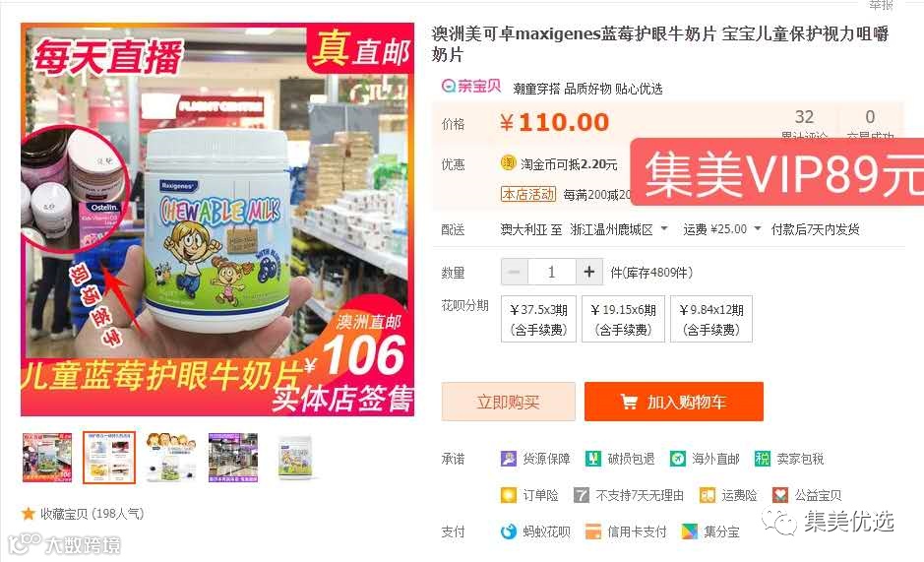
Task: Click the 蚂蚁花呗 payment icon
Action: coord(508,531)
